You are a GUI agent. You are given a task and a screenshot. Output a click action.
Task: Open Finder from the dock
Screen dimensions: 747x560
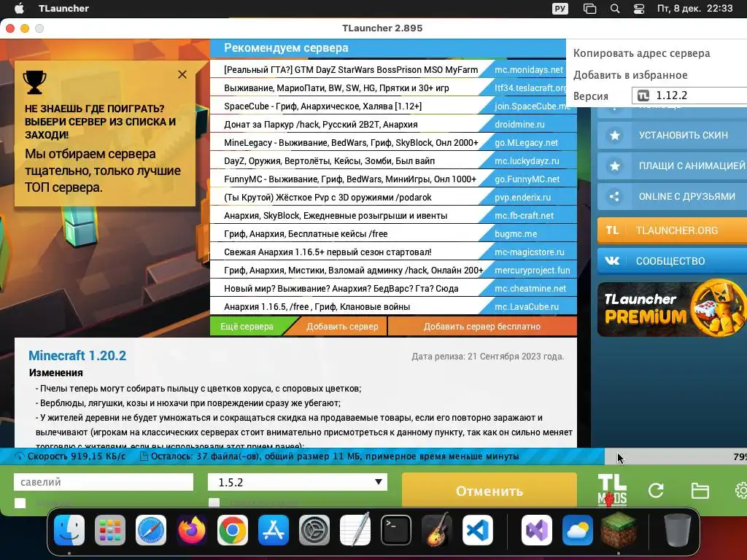point(69,530)
